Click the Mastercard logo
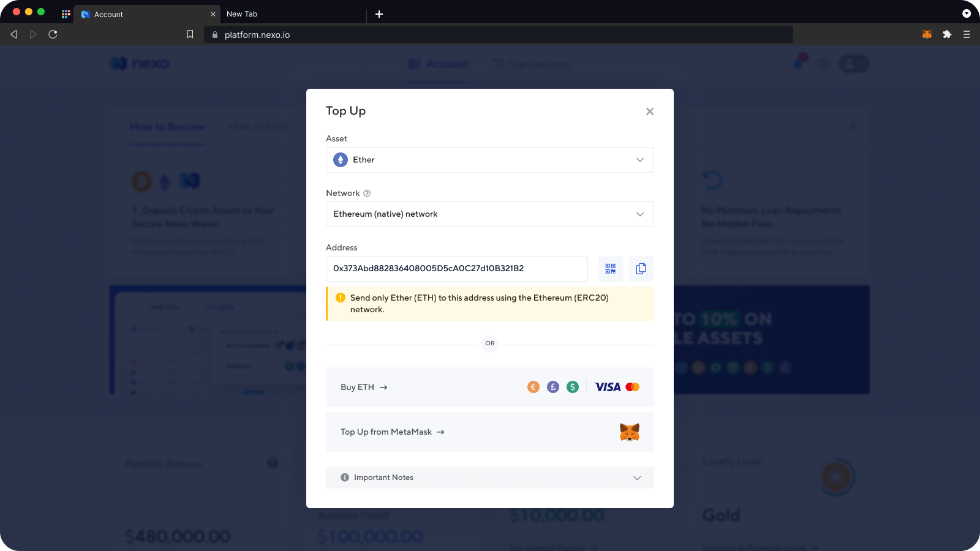The height and width of the screenshot is (551, 980). point(633,387)
